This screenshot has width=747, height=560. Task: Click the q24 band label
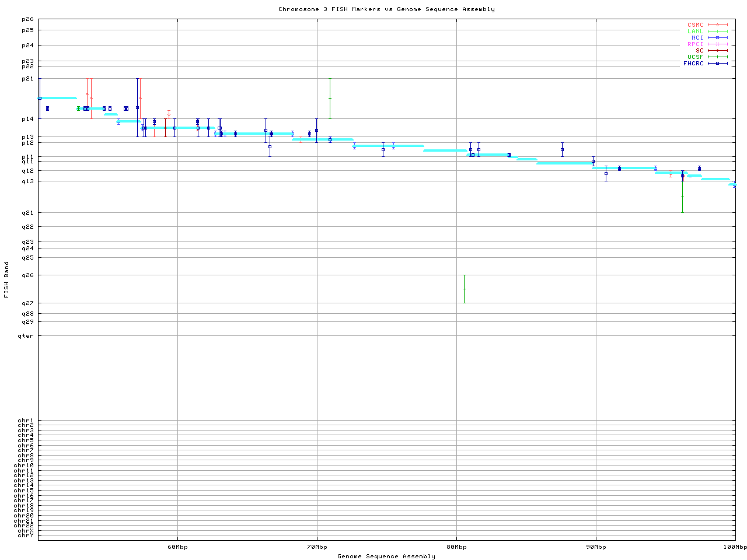coord(28,249)
